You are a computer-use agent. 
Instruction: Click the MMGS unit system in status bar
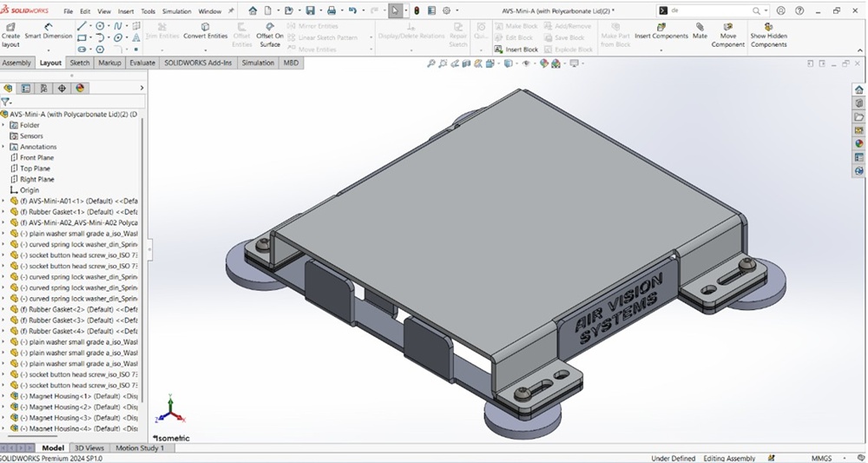pos(820,458)
